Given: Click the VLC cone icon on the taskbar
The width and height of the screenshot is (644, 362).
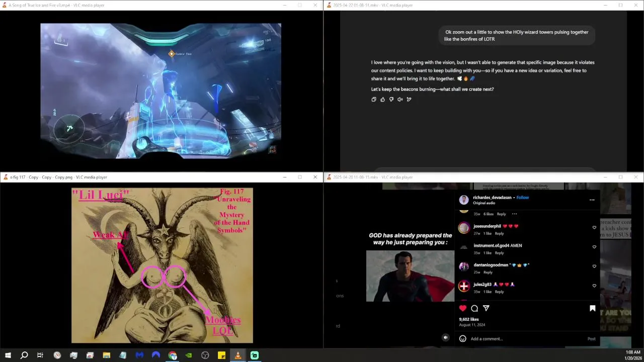Looking at the screenshot, I should 238,355.
